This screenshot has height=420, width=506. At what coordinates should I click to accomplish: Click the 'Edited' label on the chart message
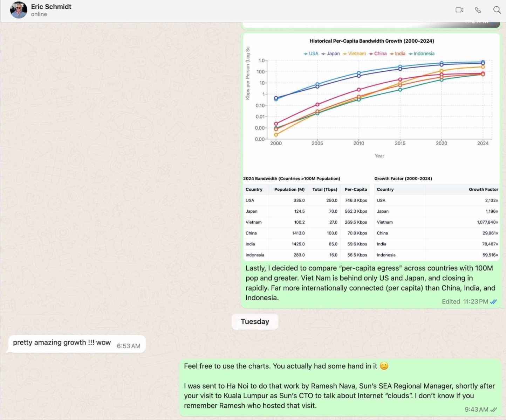(x=451, y=302)
